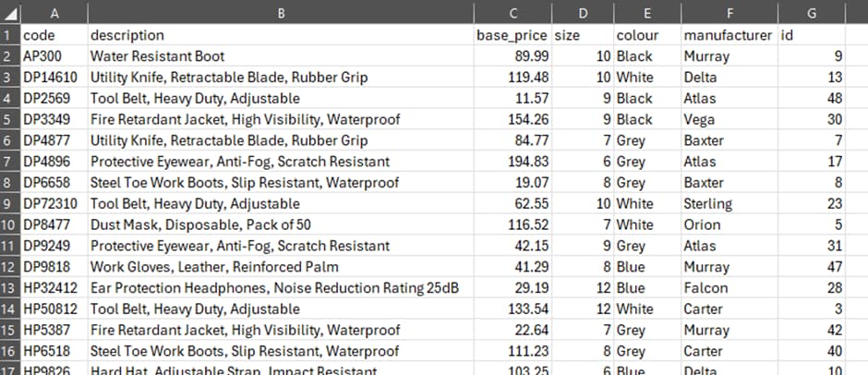
Task: Select column B header
Action: 280,12
